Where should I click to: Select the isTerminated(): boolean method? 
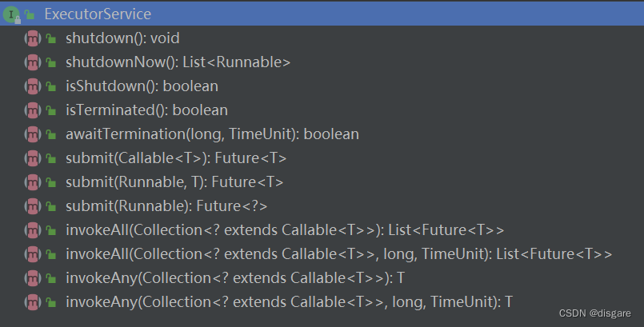point(146,110)
